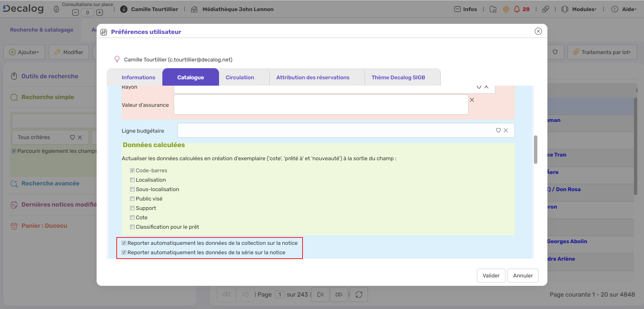The image size is (644, 309).
Task: Check the Cote checkbox in Données calculées
Action: pos(132,217)
